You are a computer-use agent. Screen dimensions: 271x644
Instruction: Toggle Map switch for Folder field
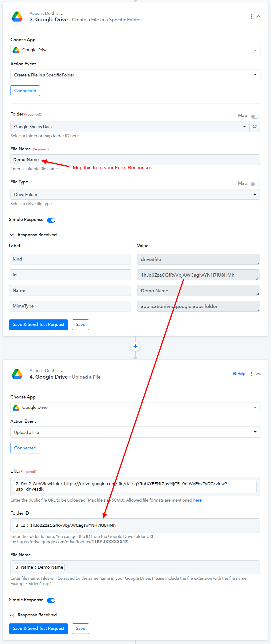tap(255, 116)
